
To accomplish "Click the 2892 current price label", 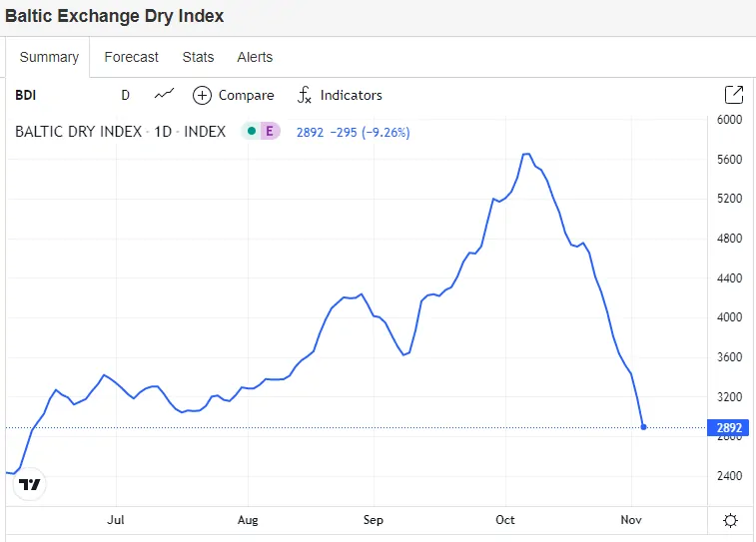I will coord(728,428).
